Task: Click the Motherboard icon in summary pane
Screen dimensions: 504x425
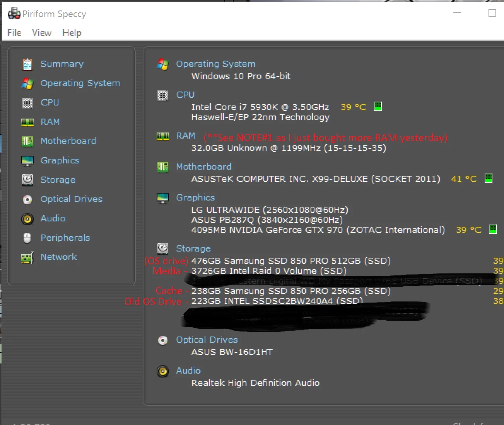Action: coord(163,167)
